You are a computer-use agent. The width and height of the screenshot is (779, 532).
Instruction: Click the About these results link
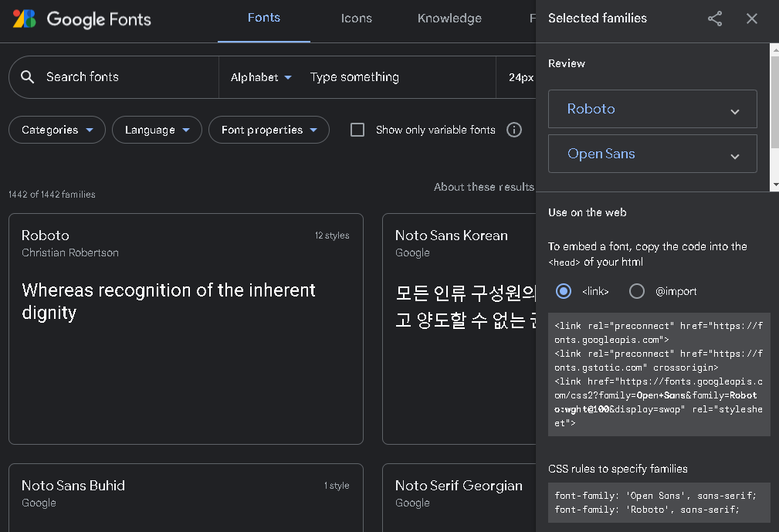click(484, 188)
